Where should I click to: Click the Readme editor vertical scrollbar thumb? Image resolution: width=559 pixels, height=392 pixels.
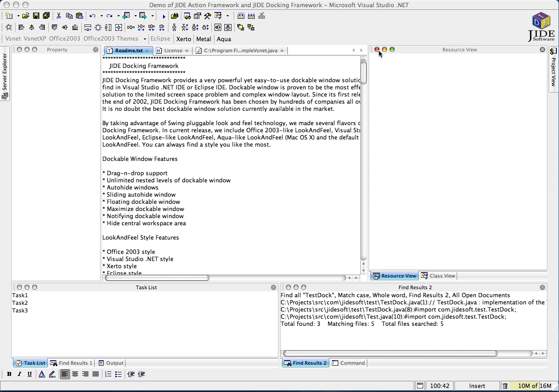(x=364, y=72)
